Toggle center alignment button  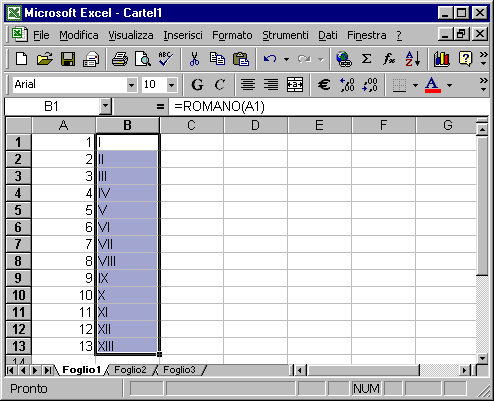248,85
